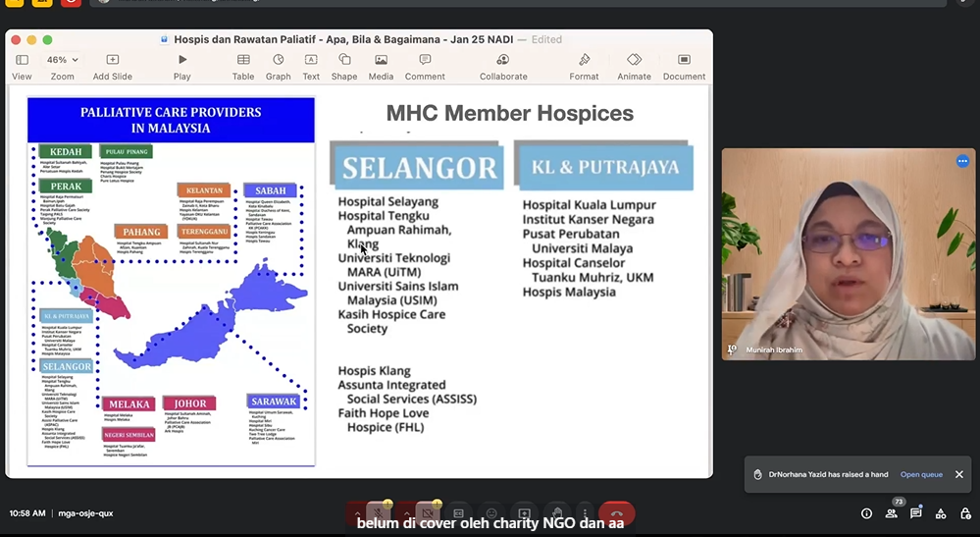The image size is (980, 537).
Task: Open the Animate inspector
Action: point(635,60)
